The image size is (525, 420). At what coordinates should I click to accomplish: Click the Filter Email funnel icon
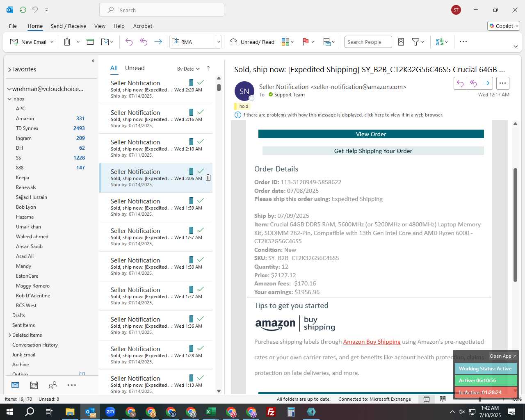click(x=415, y=42)
